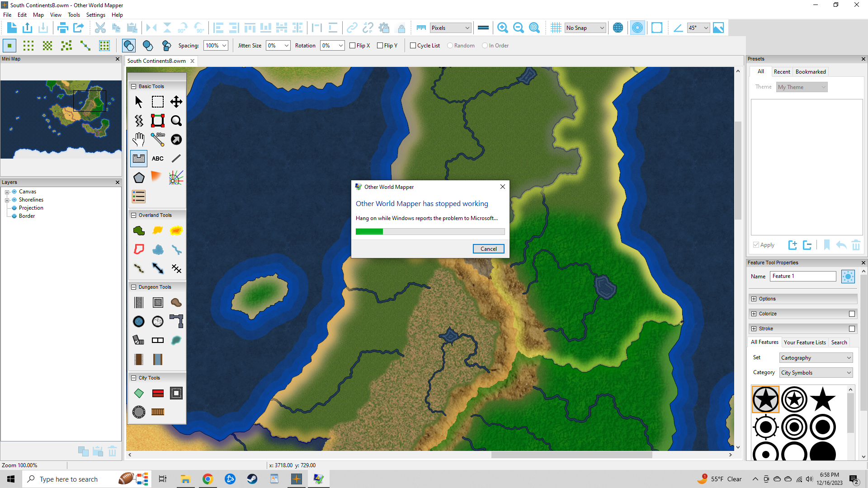Select the red Building block tool
The height and width of the screenshot is (488, 868).
(x=158, y=393)
